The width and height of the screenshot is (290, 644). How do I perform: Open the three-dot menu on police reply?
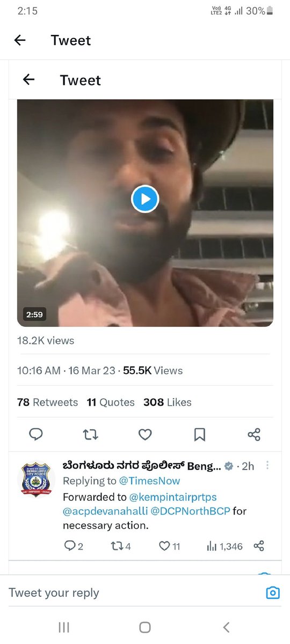pyautogui.click(x=267, y=465)
